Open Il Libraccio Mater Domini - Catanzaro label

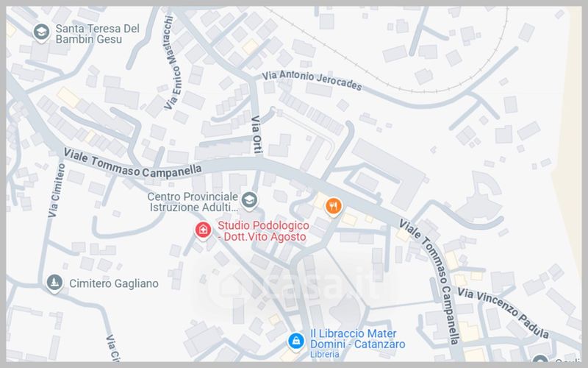[357, 339]
